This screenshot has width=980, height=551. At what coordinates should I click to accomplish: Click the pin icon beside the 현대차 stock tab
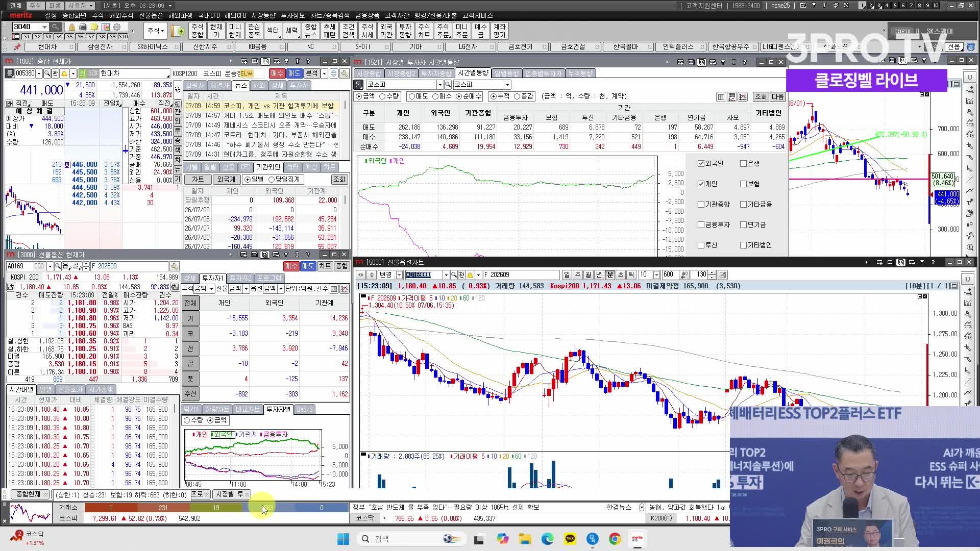point(17,47)
